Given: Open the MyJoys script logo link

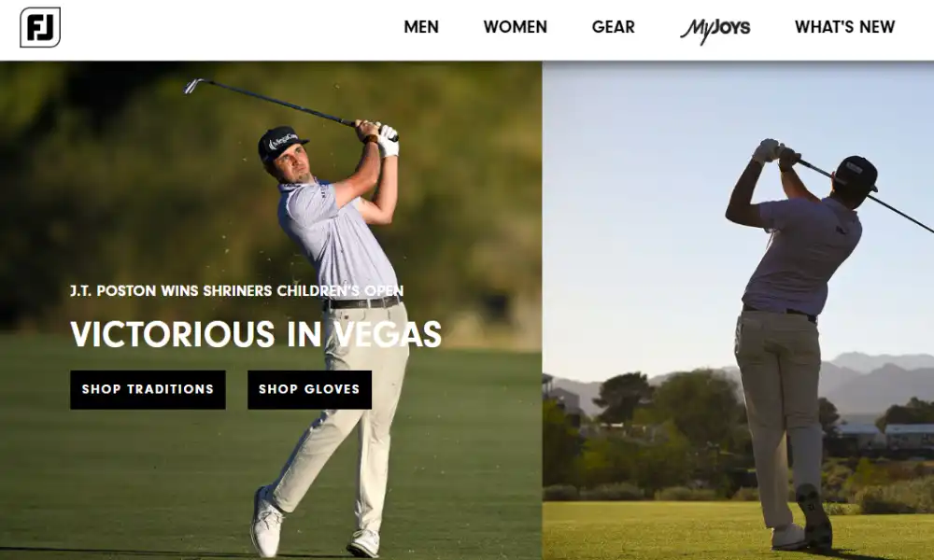Looking at the screenshot, I should (715, 29).
